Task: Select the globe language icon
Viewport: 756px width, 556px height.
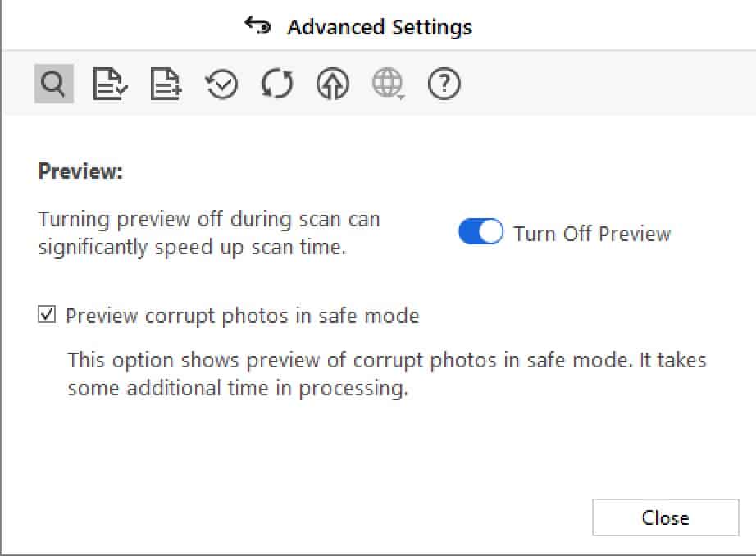Action: [387, 83]
